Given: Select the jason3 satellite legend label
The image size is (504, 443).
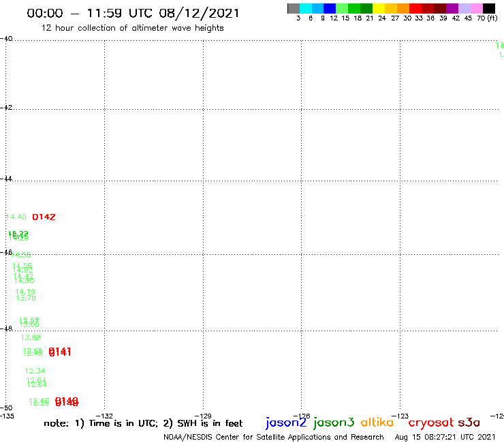Looking at the screenshot, I should pos(334,423).
